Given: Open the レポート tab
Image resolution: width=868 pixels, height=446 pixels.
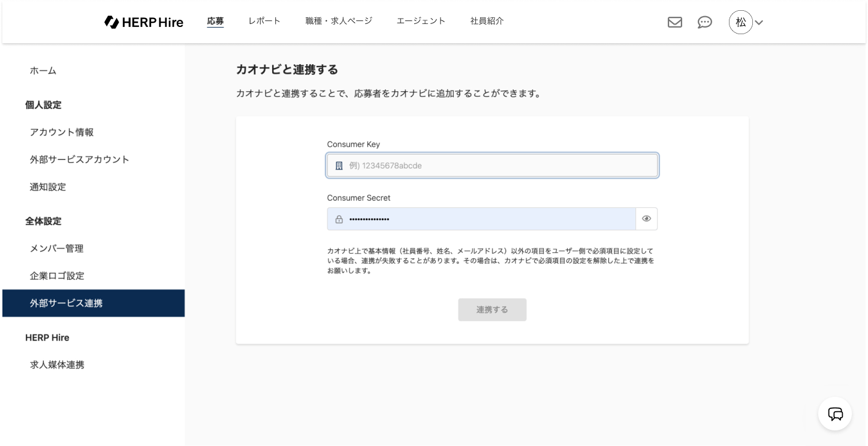Looking at the screenshot, I should tap(264, 21).
